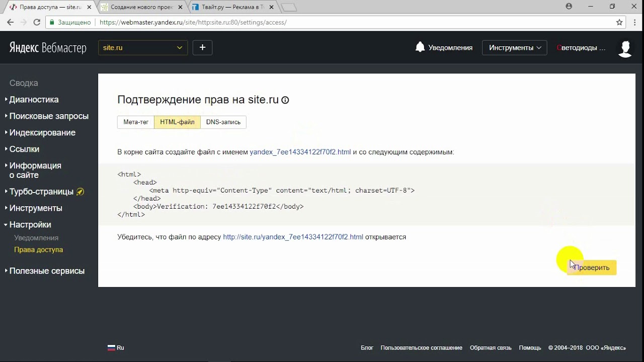
Task: Open Уведомления under Настройки
Action: click(x=36, y=238)
